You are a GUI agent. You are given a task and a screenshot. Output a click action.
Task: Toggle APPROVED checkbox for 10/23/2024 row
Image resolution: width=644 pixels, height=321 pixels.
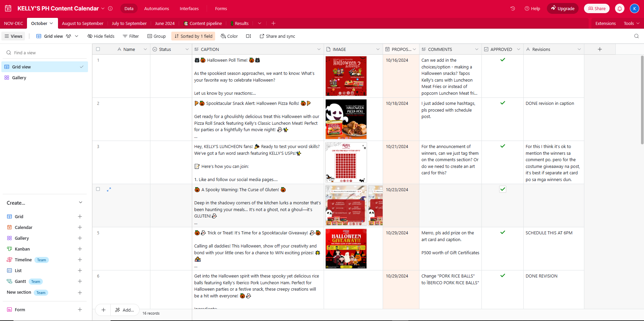(503, 189)
